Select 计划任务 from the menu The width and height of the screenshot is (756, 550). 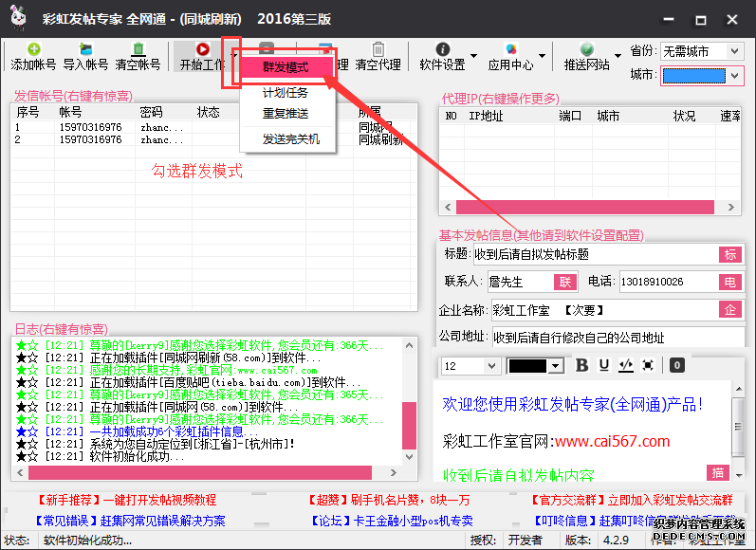pyautogui.click(x=286, y=93)
